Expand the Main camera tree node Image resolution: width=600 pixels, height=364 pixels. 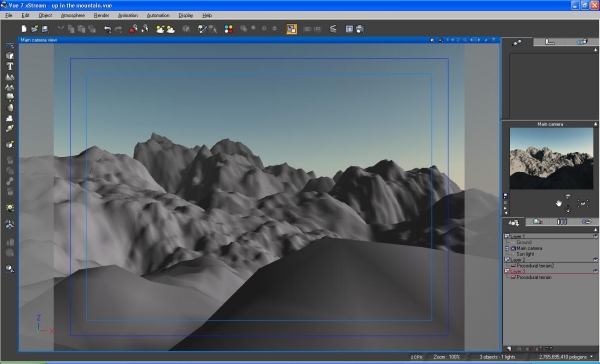(x=507, y=248)
